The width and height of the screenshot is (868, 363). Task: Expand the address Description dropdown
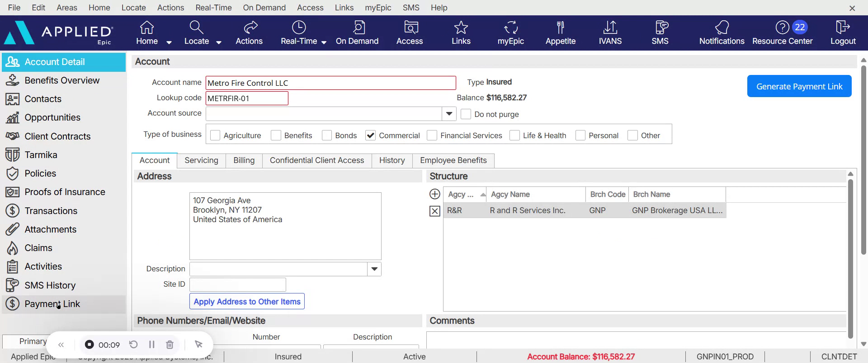pos(374,269)
